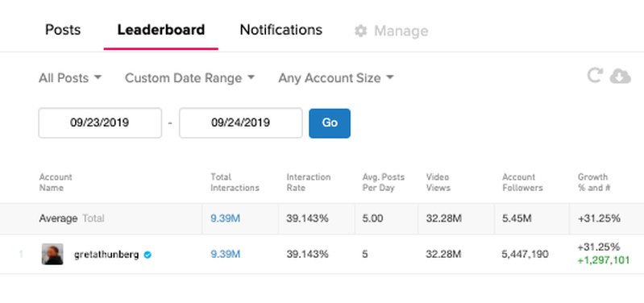Viewport: 644px width, 303px height.
Task: Open gretathunberg profile thumbnail
Action: pyautogui.click(x=52, y=254)
